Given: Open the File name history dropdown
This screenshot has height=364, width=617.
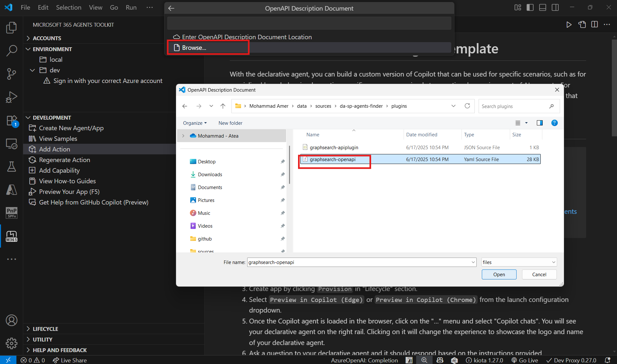Looking at the screenshot, I should coord(473,262).
